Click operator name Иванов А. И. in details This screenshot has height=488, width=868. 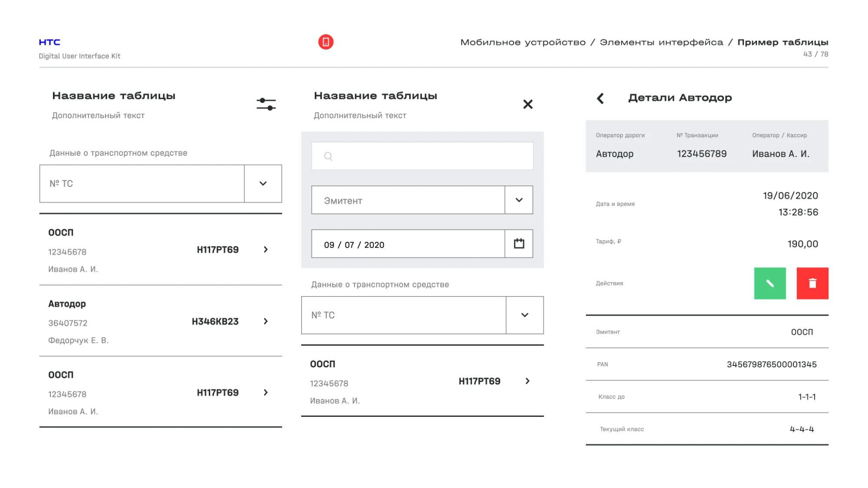(x=781, y=154)
